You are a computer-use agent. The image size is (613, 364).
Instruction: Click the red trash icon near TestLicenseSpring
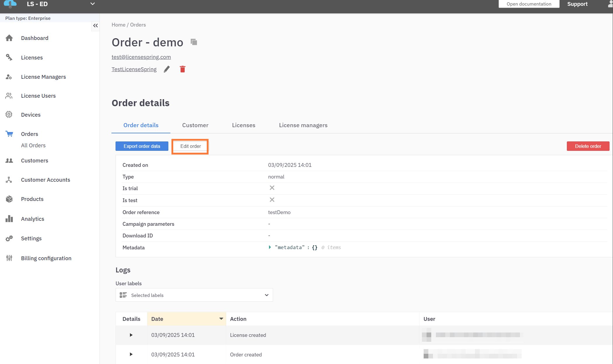[183, 69]
